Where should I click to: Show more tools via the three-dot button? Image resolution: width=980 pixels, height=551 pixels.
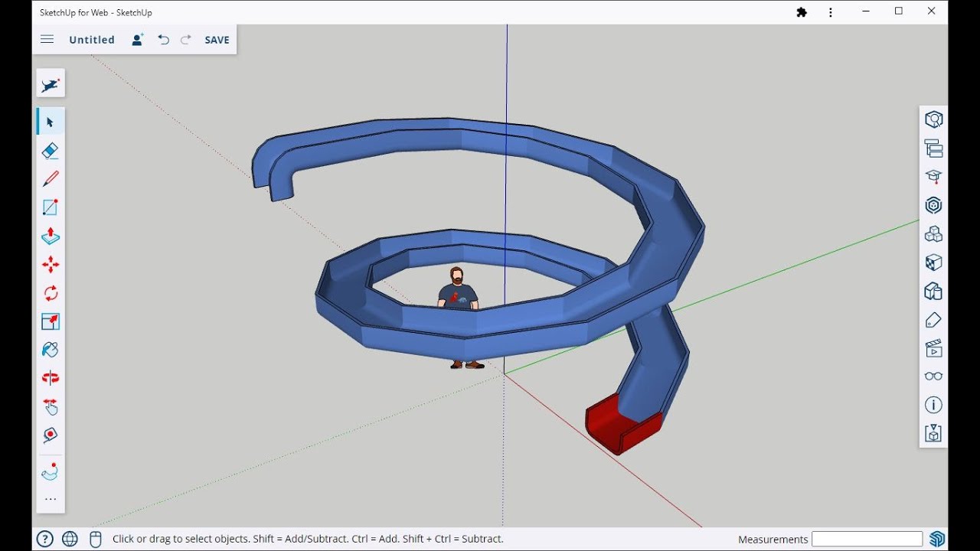[x=51, y=499]
